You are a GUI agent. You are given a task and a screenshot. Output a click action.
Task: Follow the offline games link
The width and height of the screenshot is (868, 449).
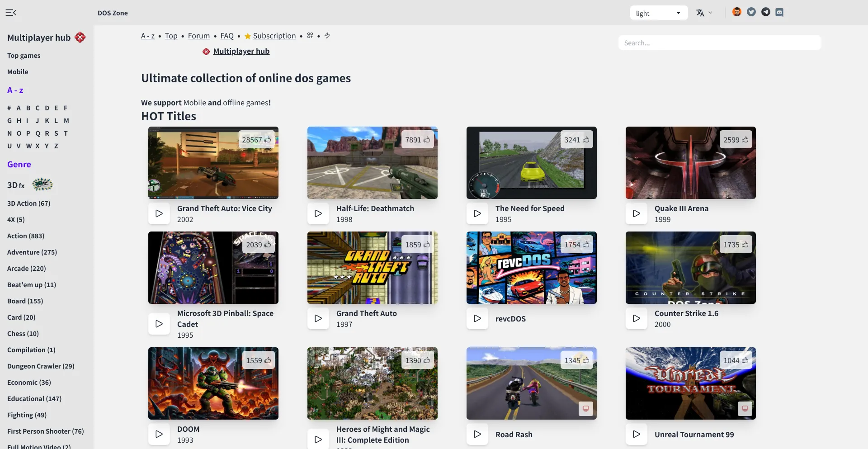tap(246, 103)
